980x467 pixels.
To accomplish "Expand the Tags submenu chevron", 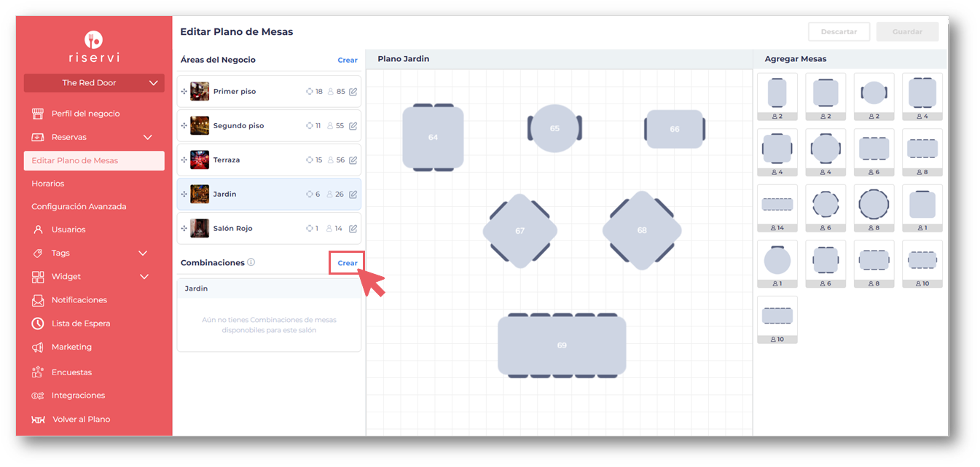I will coord(143,254).
